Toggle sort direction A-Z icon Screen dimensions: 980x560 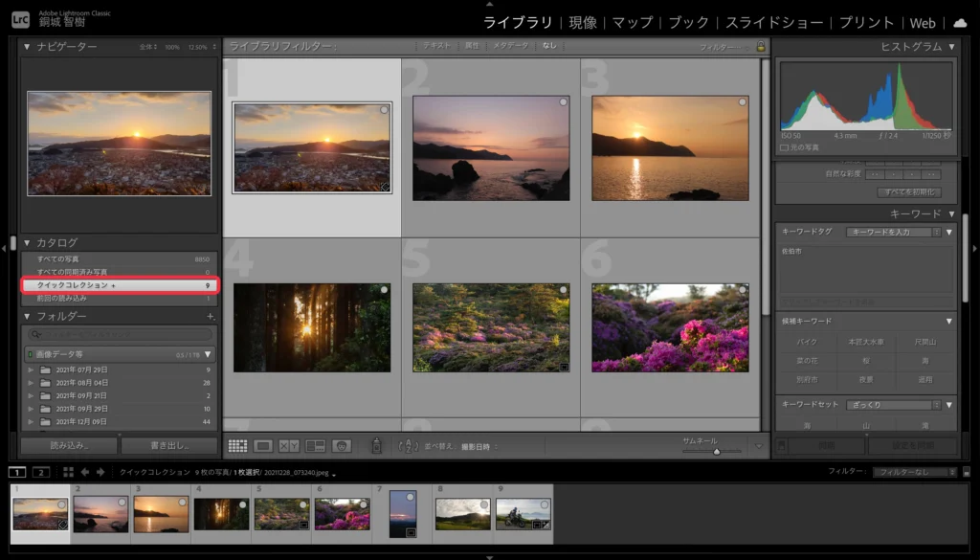409,446
